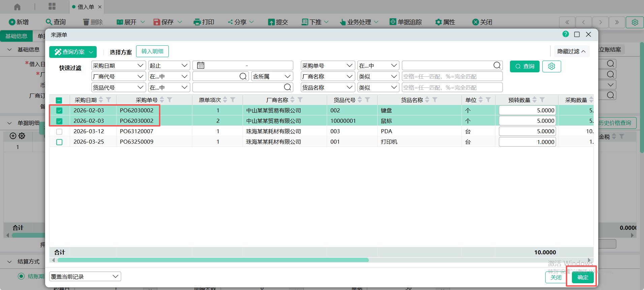Click the filter funnel icon on 厂商名称 column

point(300,100)
